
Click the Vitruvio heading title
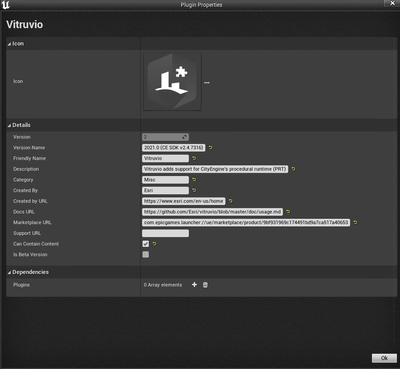[x=25, y=25]
